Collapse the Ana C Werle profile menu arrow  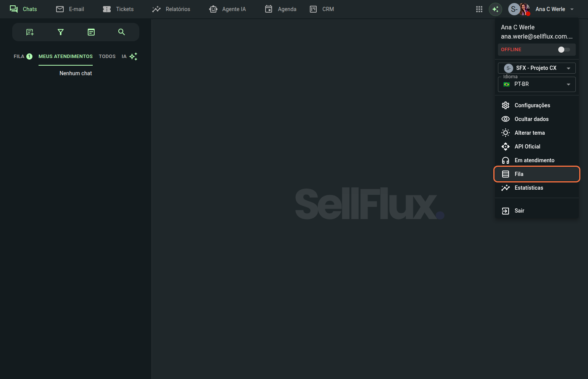click(572, 9)
